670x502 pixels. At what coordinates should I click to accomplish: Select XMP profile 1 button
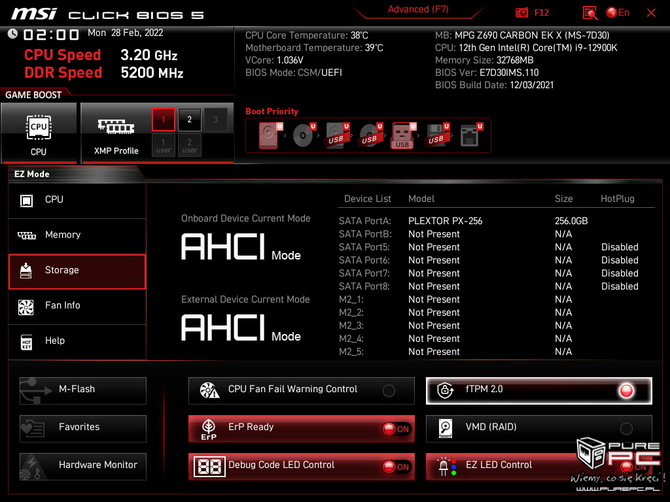(163, 120)
